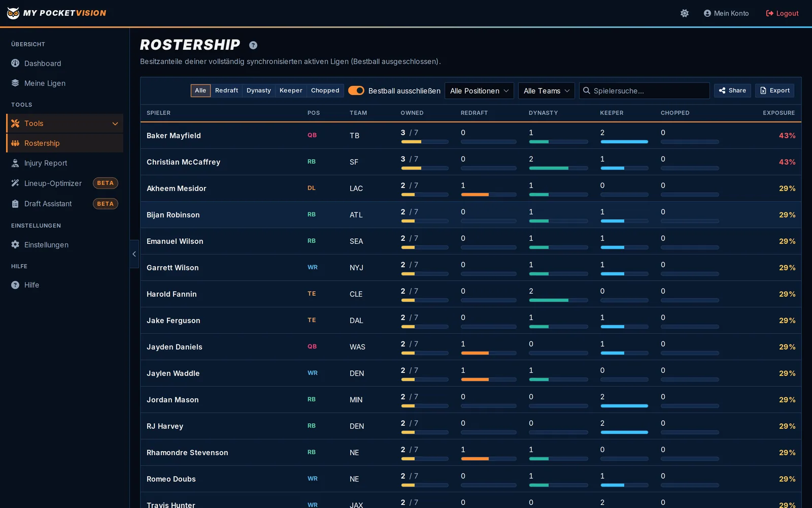
Task: Click Christian McCaffrey's dynasty progress bar
Action: point(558,168)
